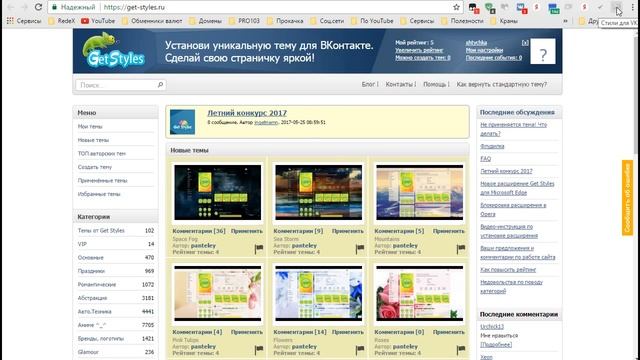Expand the Обменники валют bookmark folder

pos(152,20)
